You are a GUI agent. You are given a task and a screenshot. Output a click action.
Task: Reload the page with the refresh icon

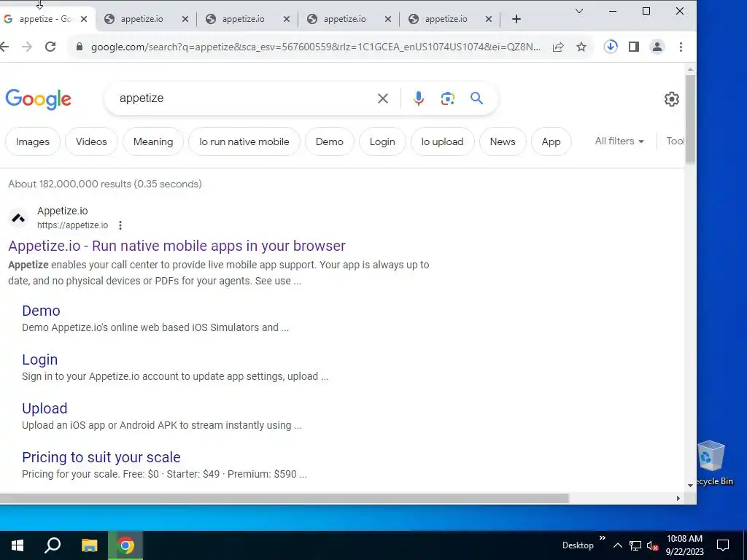50,47
